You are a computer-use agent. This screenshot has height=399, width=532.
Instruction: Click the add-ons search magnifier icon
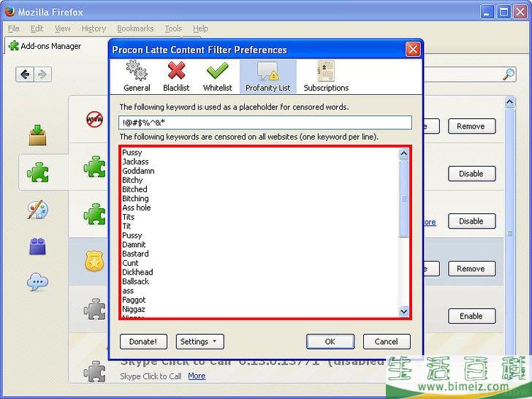[x=509, y=75]
